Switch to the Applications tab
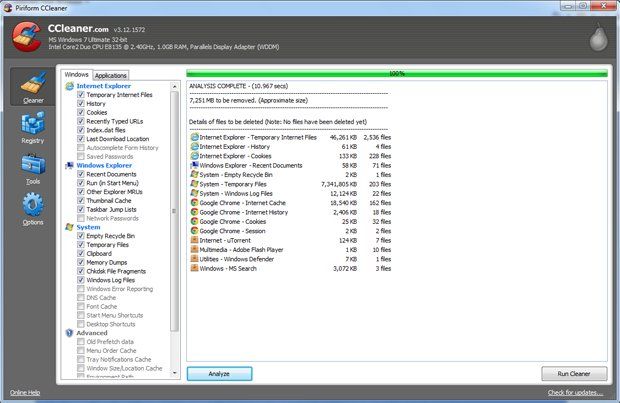The image size is (620, 403). coord(111,75)
